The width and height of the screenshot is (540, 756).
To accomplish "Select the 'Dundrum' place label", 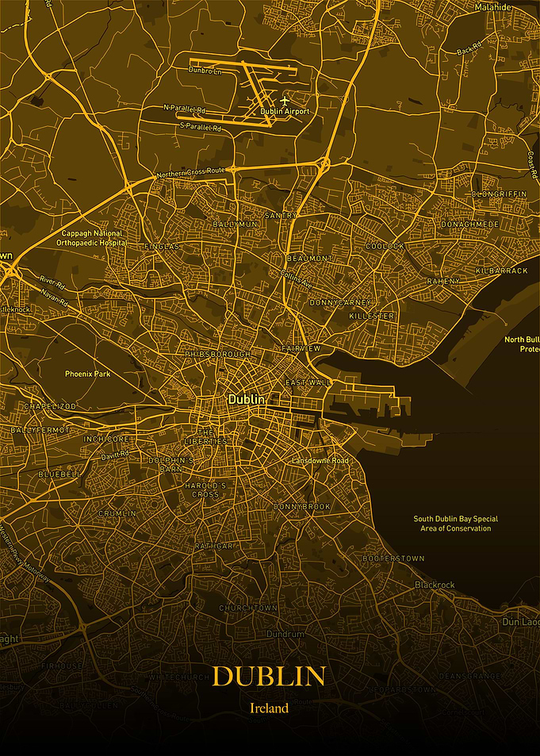I will (285, 634).
